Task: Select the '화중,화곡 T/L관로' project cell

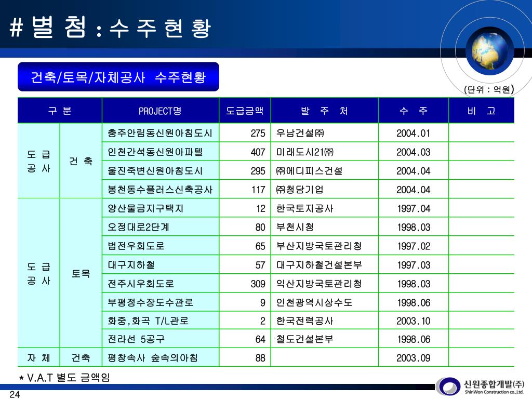Action: pos(161,320)
